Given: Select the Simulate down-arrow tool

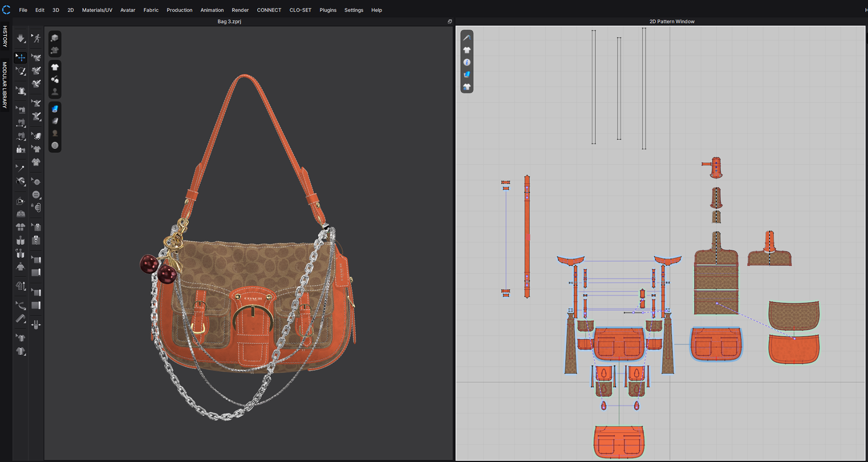Looking at the screenshot, I should click(x=21, y=39).
